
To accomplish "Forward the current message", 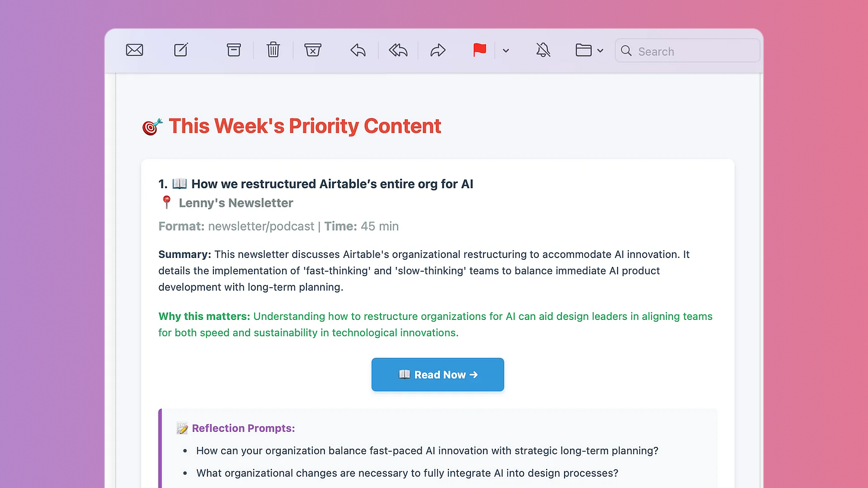I will 438,51.
